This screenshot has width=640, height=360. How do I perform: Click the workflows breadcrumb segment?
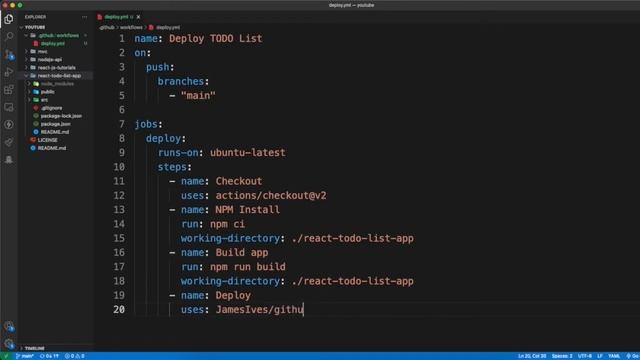tap(131, 27)
